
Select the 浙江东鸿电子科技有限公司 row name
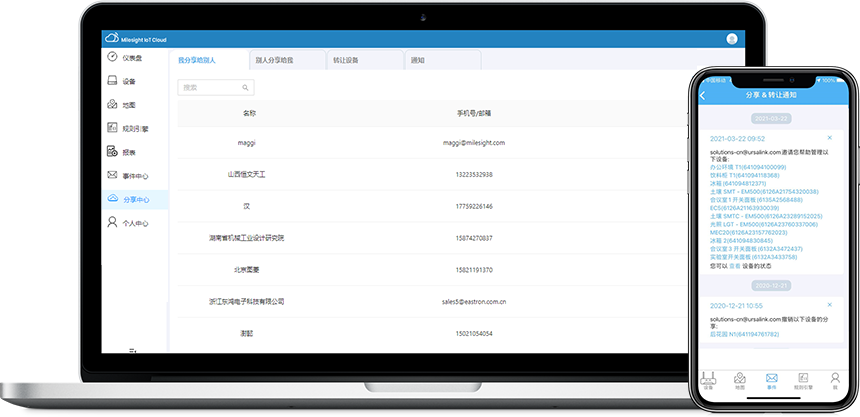pos(246,302)
